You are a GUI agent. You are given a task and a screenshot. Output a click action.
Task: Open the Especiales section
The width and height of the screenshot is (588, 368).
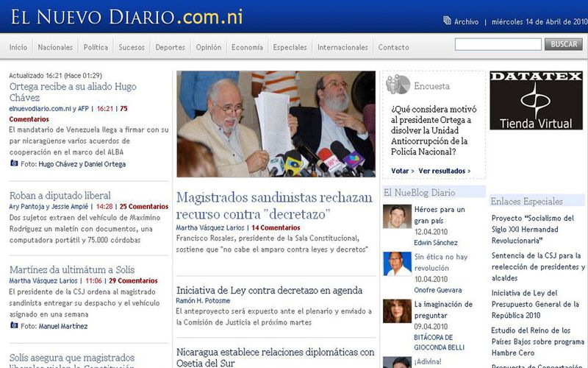[290, 47]
